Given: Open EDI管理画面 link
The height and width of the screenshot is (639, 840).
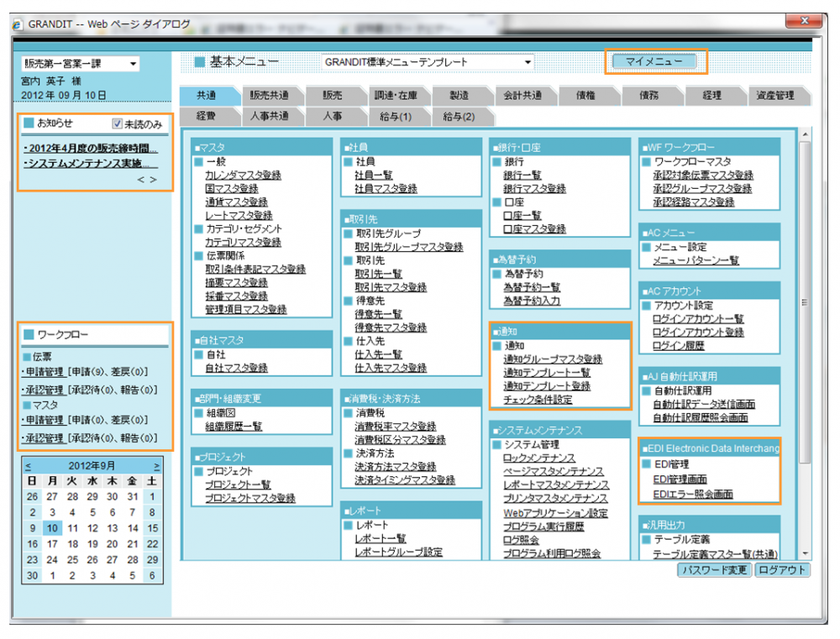Looking at the screenshot, I should [680, 479].
